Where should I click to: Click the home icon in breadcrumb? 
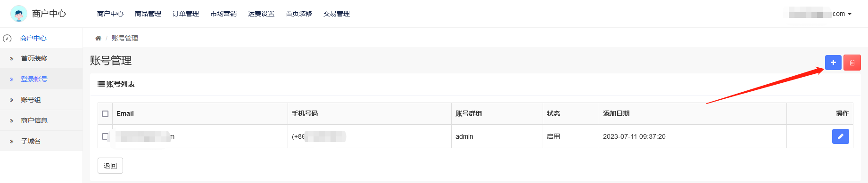click(98, 38)
